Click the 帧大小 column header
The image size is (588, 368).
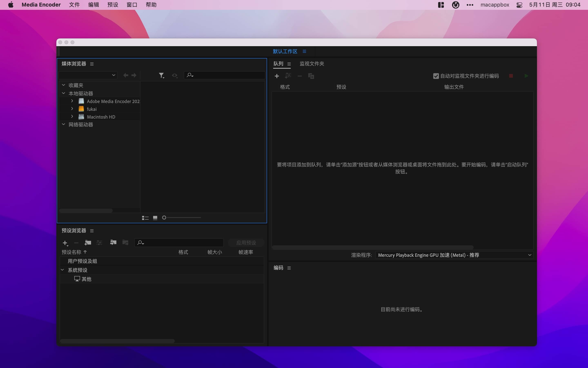[x=215, y=252]
